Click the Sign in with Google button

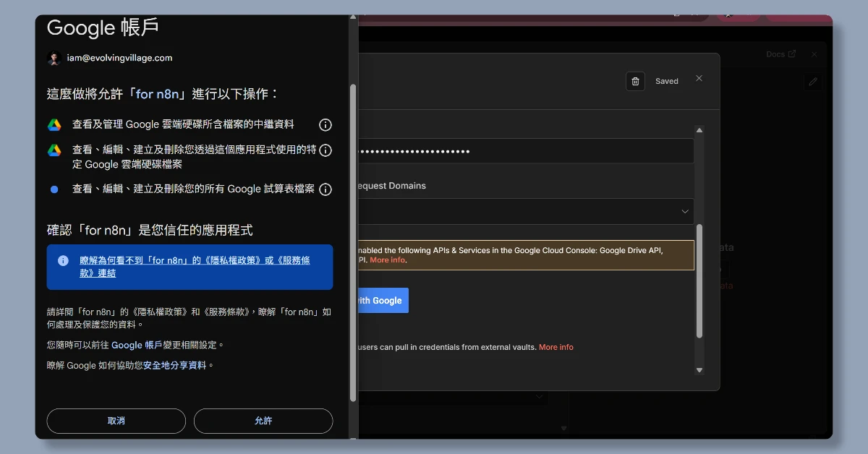tap(383, 300)
